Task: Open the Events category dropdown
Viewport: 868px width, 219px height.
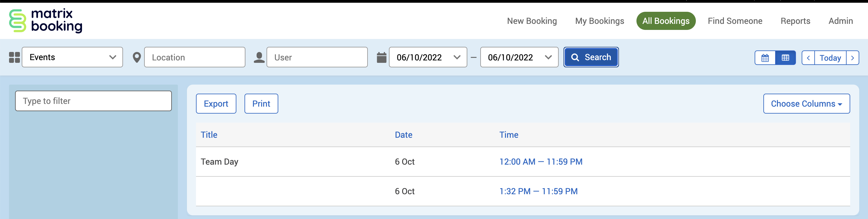Action: click(72, 57)
